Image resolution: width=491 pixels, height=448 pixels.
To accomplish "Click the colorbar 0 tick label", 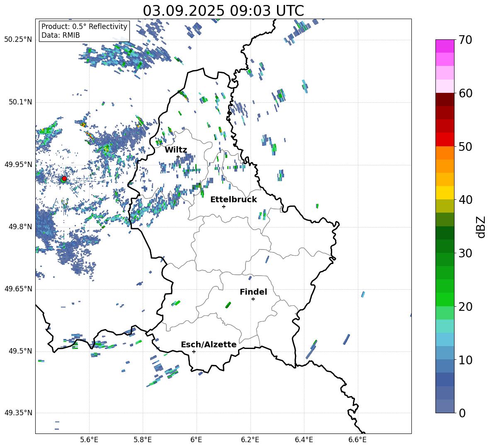I will pyautogui.click(x=462, y=413).
